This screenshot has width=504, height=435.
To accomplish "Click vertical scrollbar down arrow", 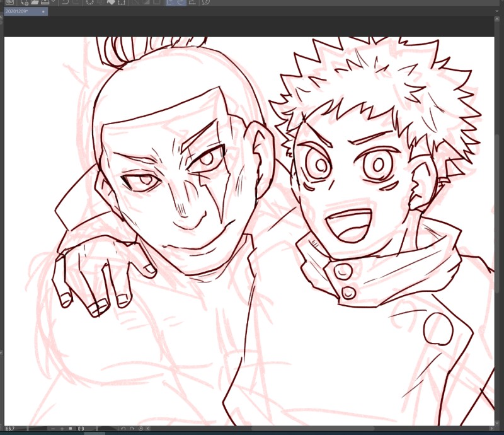I will coord(496,422).
